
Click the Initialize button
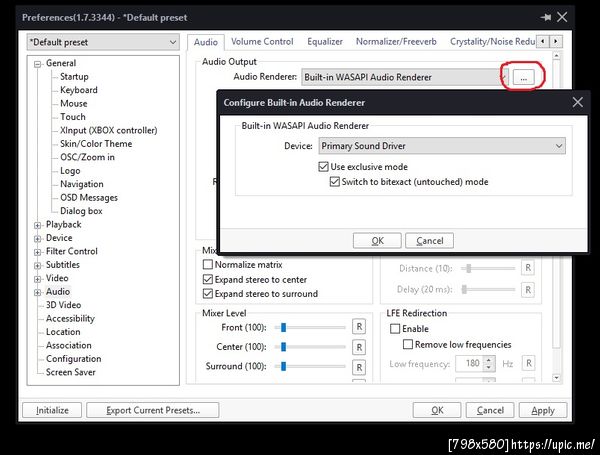(52, 410)
